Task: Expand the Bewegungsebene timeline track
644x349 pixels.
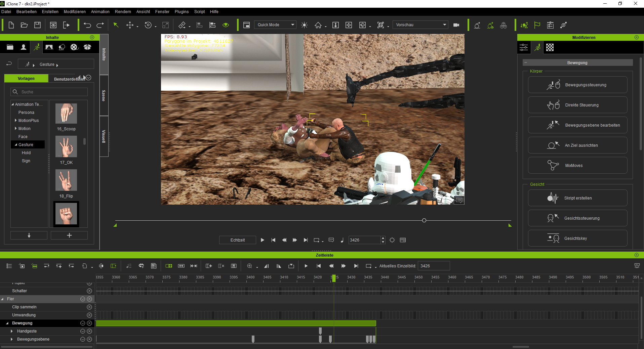Action: [12, 339]
